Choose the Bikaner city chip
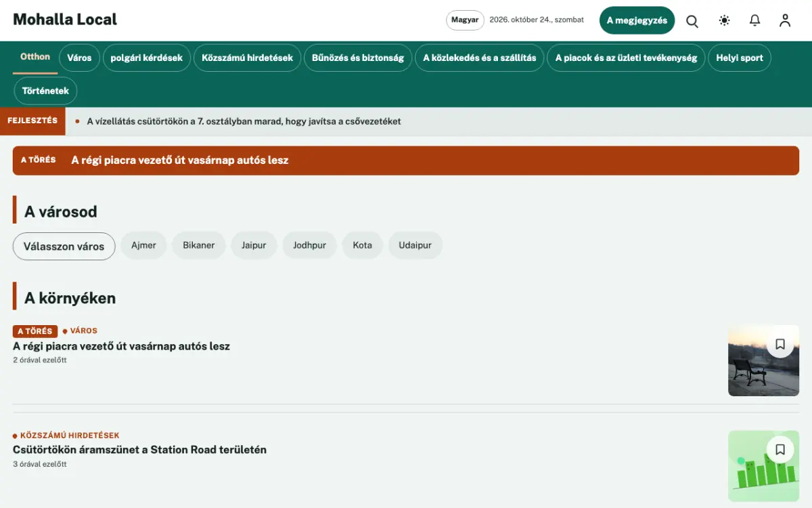The image size is (812, 508). point(199,245)
